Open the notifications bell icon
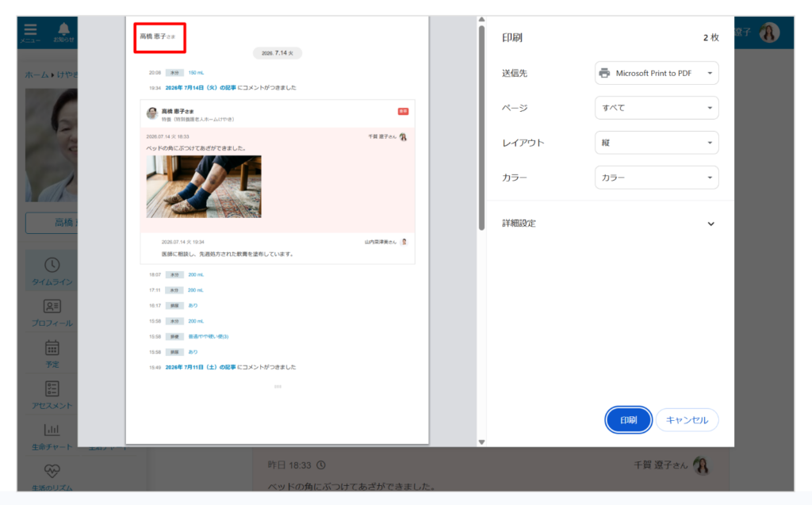 coord(63,29)
